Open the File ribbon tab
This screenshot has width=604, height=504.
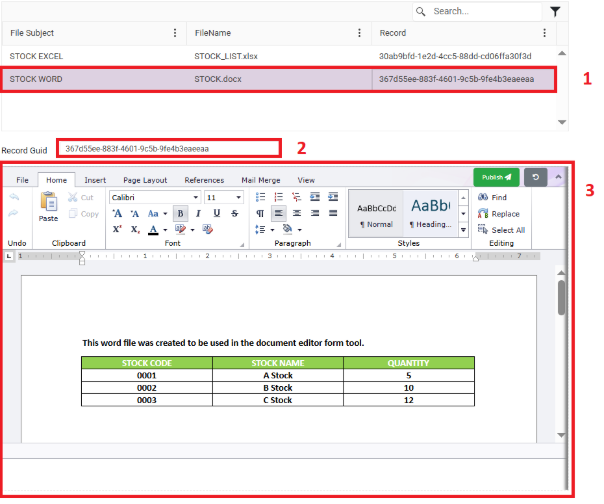click(22, 180)
